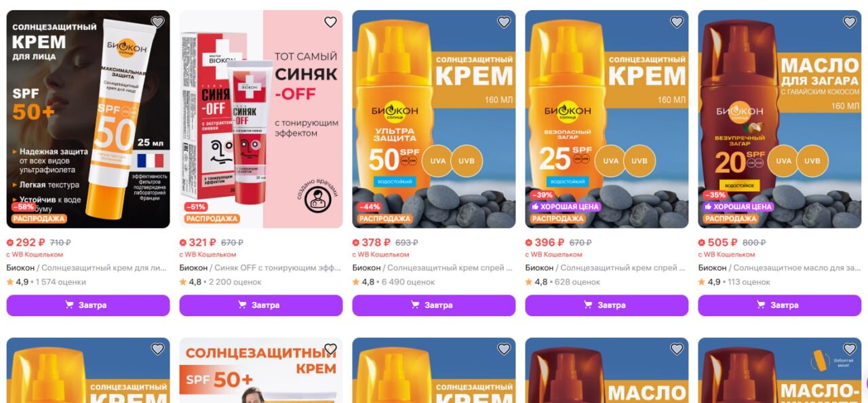The height and width of the screenshot is (403, 868).
Task: Favorite the Синяк-OFF product with the heart icon
Action: click(x=330, y=22)
